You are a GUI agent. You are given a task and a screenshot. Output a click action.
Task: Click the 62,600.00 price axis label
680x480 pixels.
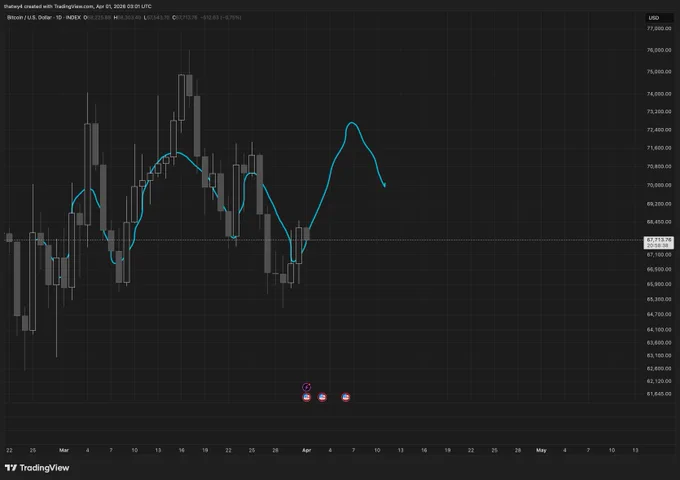(x=659, y=369)
